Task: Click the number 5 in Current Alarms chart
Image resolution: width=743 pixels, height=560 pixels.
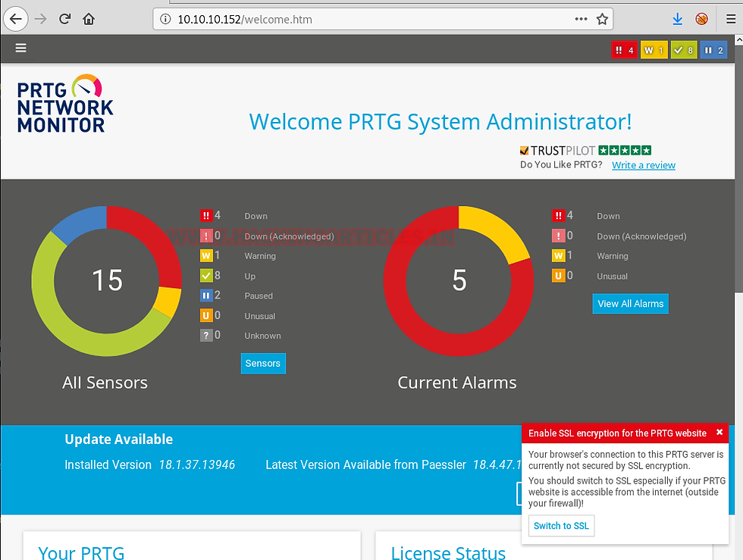Action: pos(459,280)
